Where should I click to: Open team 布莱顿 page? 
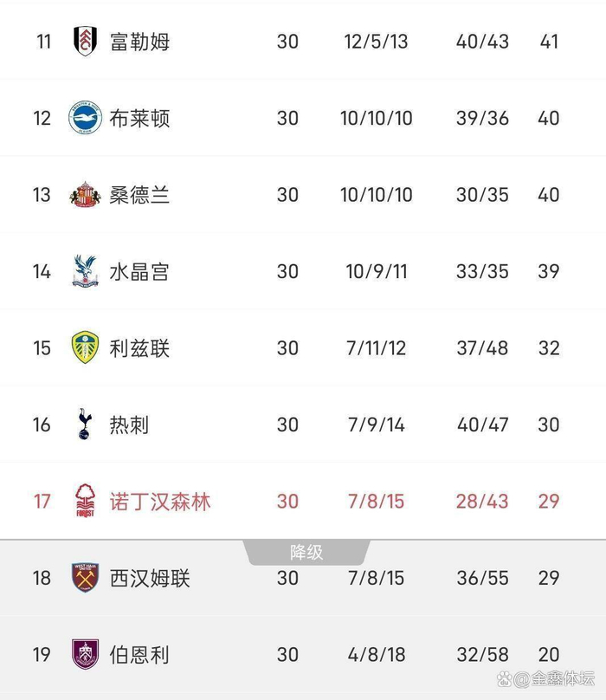point(139,118)
